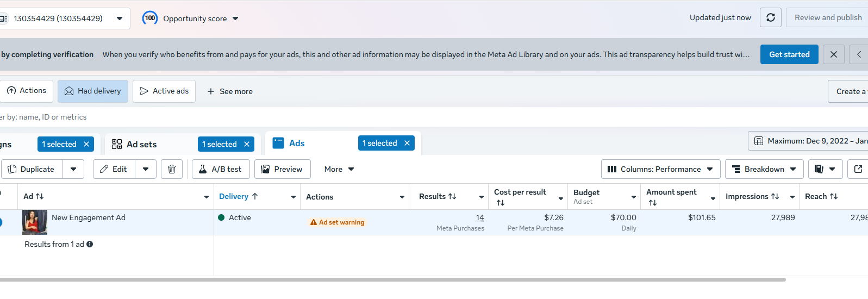
Task: Open the More menu
Action: pyautogui.click(x=339, y=169)
